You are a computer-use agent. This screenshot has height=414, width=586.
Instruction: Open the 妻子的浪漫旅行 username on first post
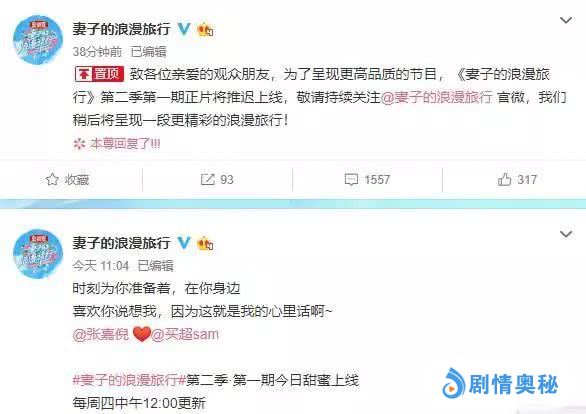pos(121,29)
